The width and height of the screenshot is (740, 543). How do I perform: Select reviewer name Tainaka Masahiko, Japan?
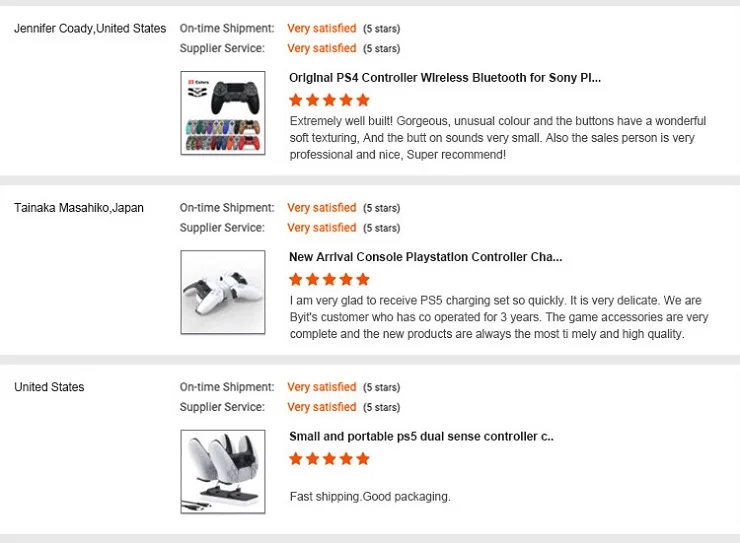pyautogui.click(x=79, y=208)
